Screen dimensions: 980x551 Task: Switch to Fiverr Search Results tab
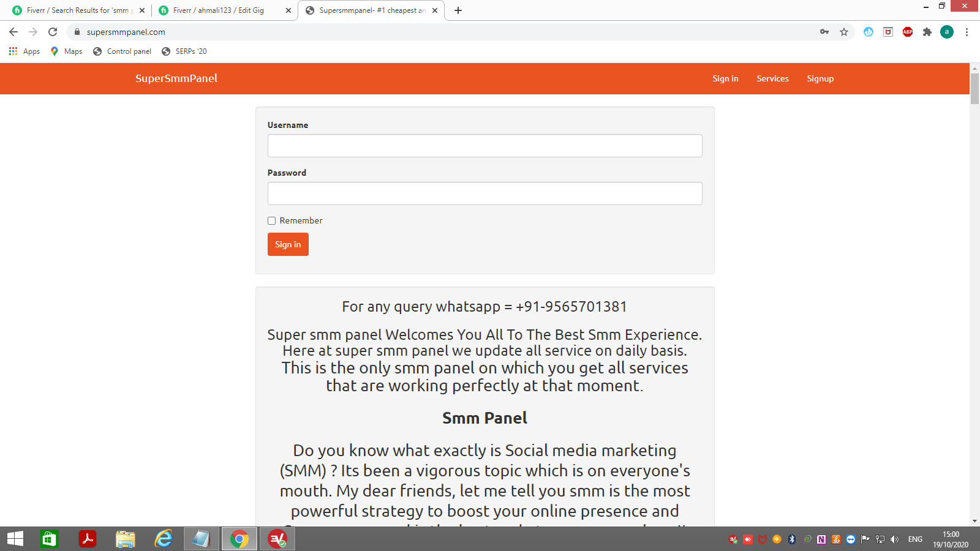point(77,10)
